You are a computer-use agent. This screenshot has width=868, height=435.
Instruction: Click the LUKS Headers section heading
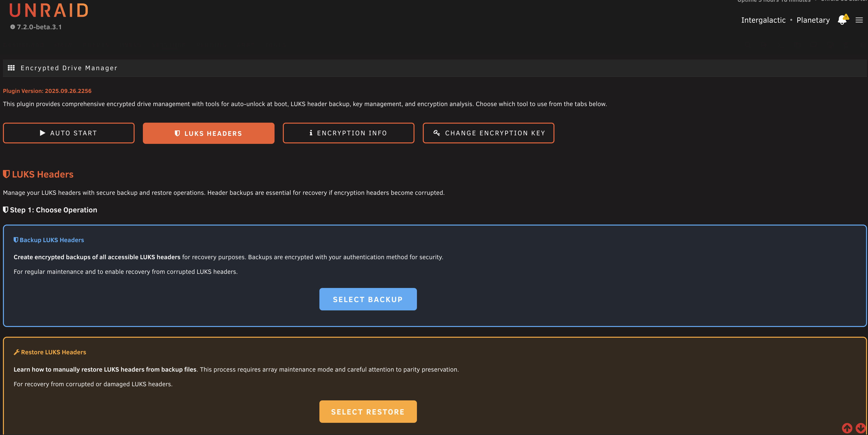pos(43,174)
